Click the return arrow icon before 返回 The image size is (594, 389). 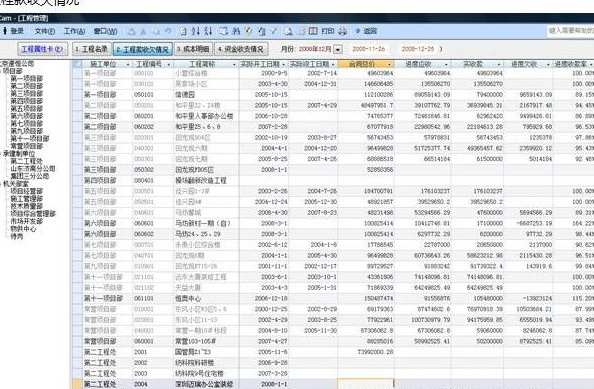tap(358, 31)
